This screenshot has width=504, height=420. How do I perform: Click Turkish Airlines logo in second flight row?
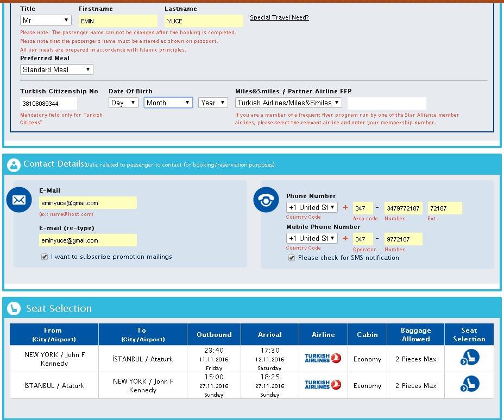tap(323, 385)
